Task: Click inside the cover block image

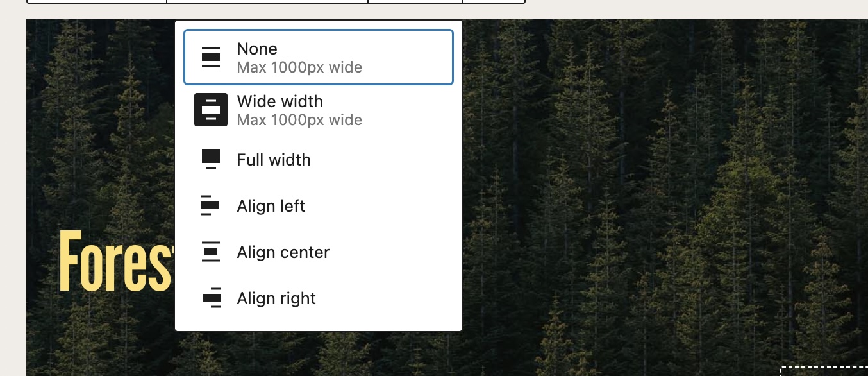Action: point(641,192)
